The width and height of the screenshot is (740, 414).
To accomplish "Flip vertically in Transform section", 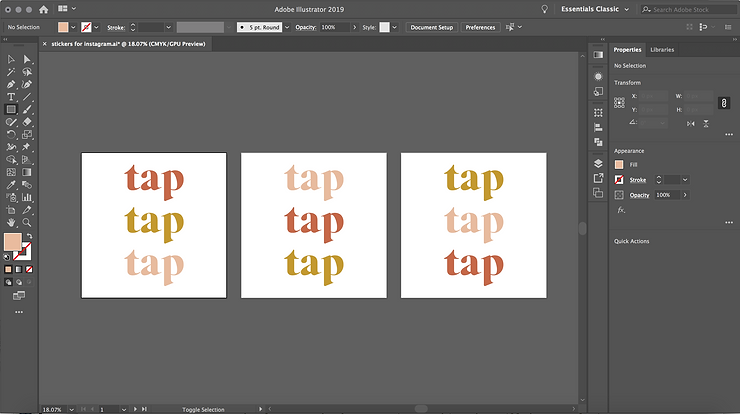I will pyautogui.click(x=706, y=124).
